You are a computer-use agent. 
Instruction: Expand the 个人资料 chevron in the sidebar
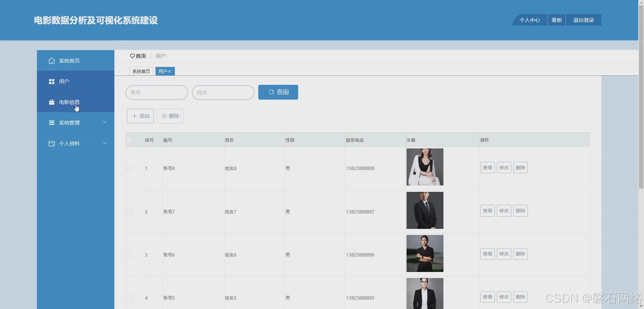tap(105, 143)
